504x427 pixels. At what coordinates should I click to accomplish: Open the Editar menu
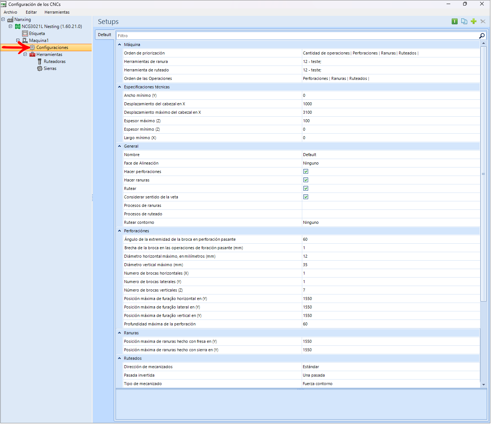[31, 12]
